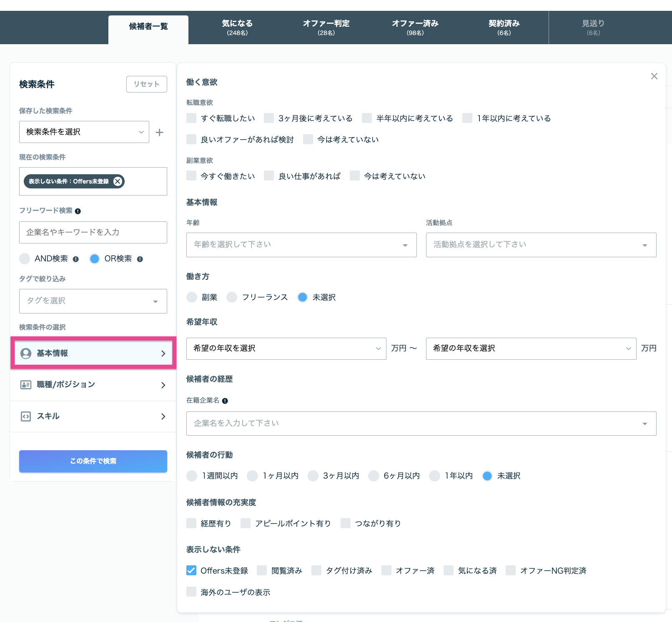Select 1週間以内 activity radio

pos(192,476)
